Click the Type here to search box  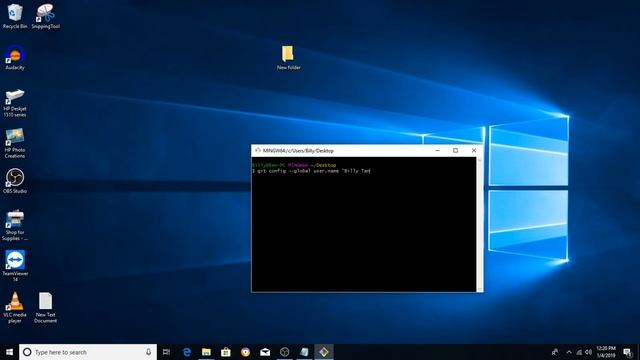(88, 352)
